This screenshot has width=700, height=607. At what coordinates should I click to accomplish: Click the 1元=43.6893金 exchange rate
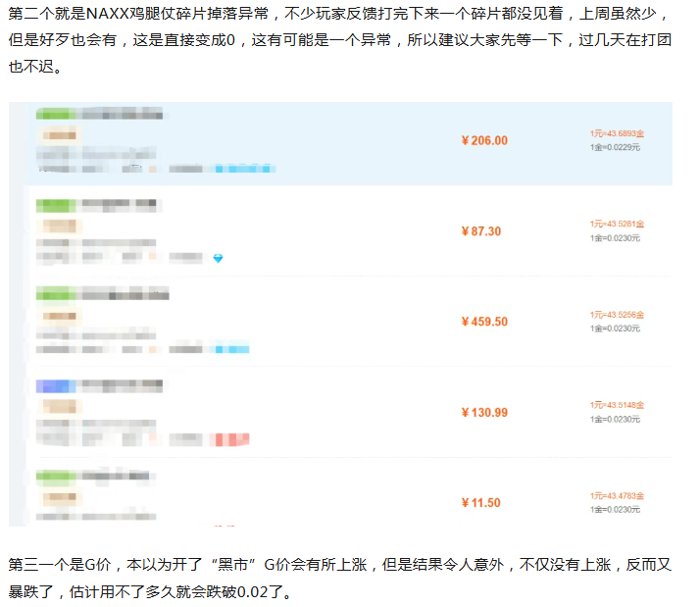(x=617, y=132)
